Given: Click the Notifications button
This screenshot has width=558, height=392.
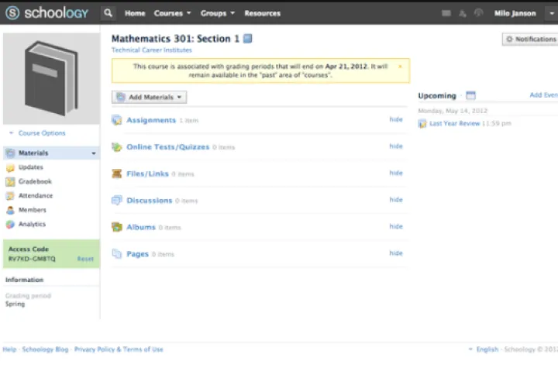Looking at the screenshot, I should (x=530, y=40).
